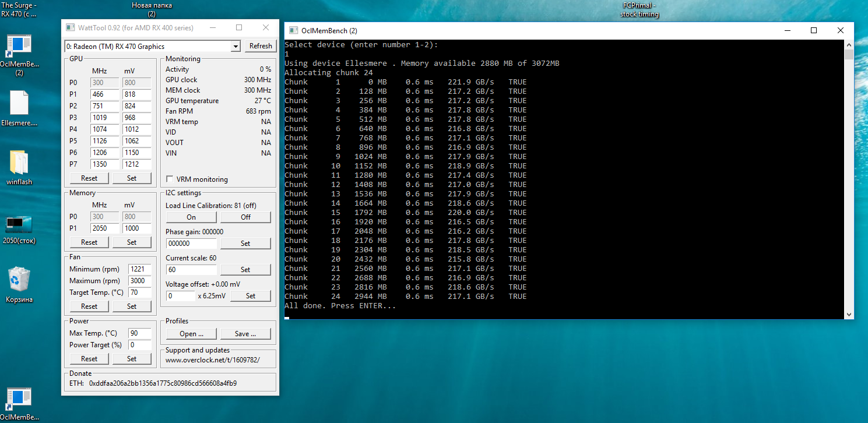Screen dimensions: 868x423
Task: Click the Phase gain input showing 000000
Action: tap(191, 244)
